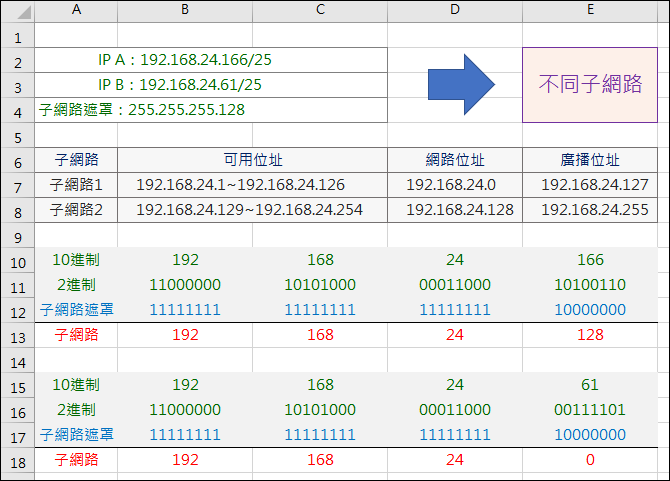This screenshot has width=670, height=481.
Task: Select column D header
Action: point(455,10)
